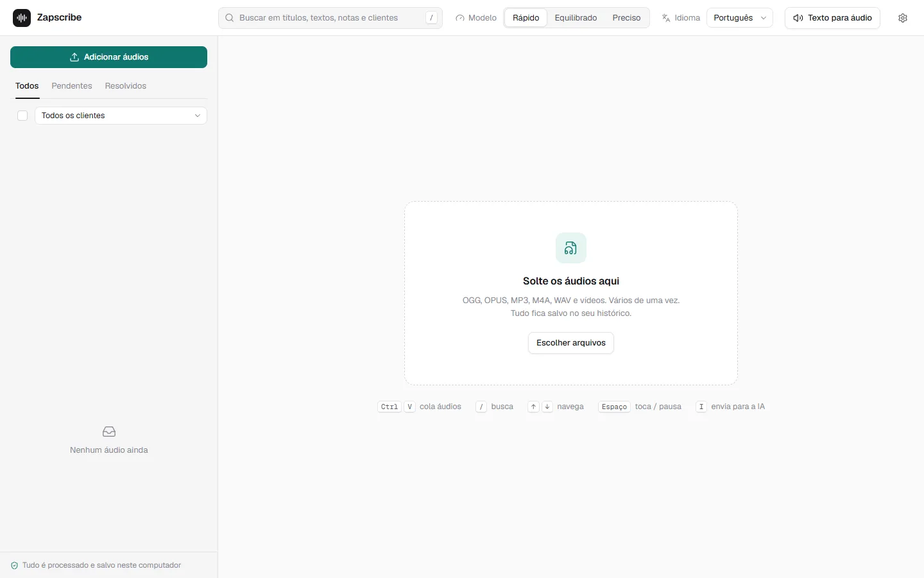924x578 pixels.
Task: Switch model to Equilibrado
Action: click(576, 18)
